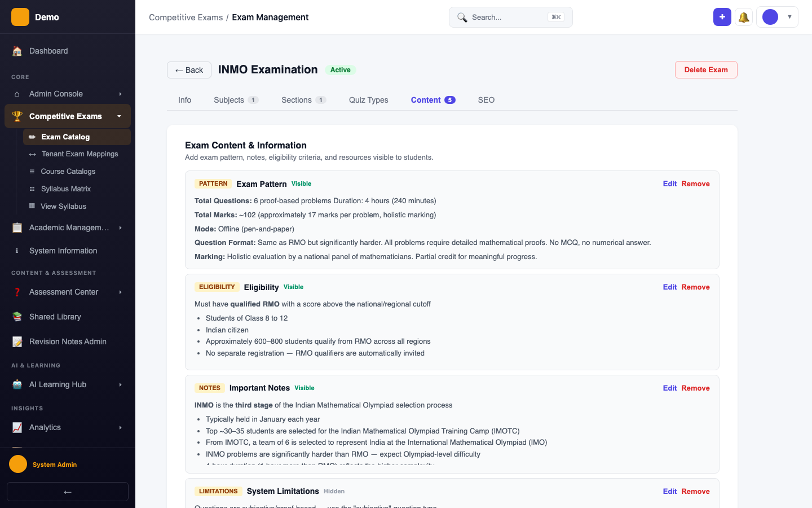Click the Syllabus Matrix grid icon
Viewport: 812px width, 508px height.
32,189
